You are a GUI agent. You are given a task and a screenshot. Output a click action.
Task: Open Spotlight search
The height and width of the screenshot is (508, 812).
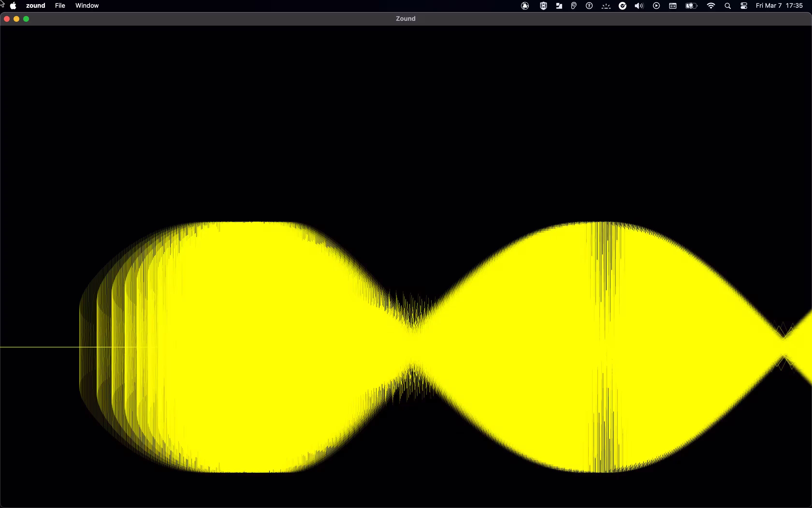728,6
